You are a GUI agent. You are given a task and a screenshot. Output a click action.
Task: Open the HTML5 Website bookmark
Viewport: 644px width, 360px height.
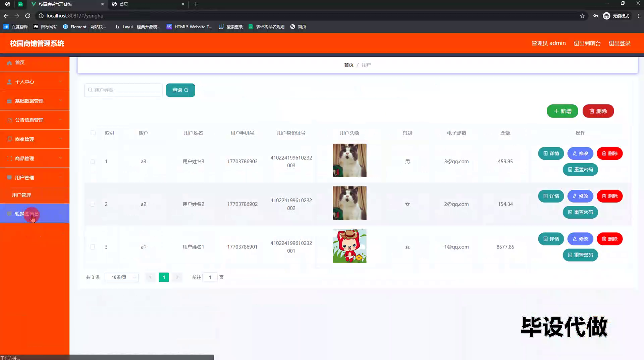[x=190, y=27]
